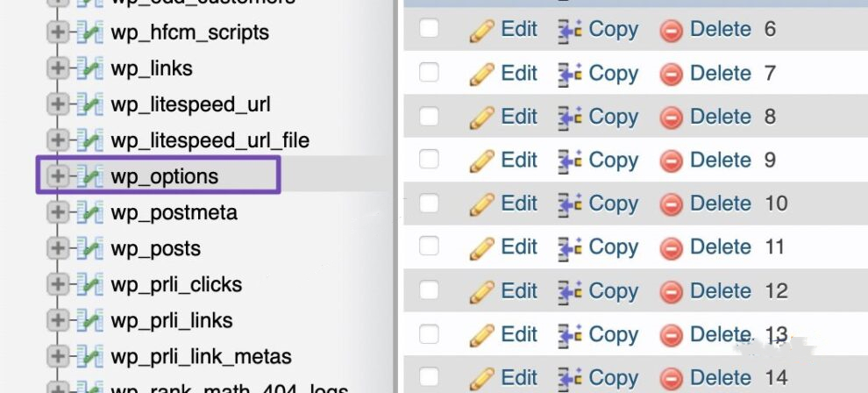Click the table icon beside wp_posts
Image resolution: width=868 pixels, height=393 pixels.
89,248
